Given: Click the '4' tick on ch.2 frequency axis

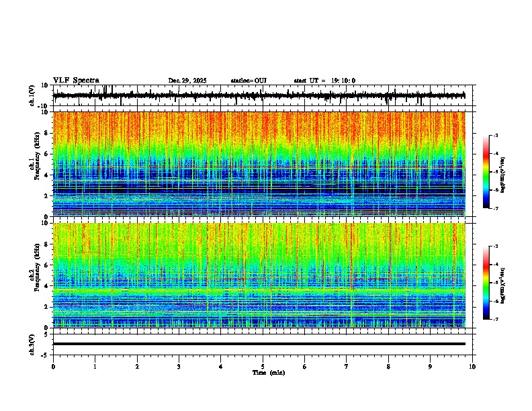Looking at the screenshot, I should [46, 286].
